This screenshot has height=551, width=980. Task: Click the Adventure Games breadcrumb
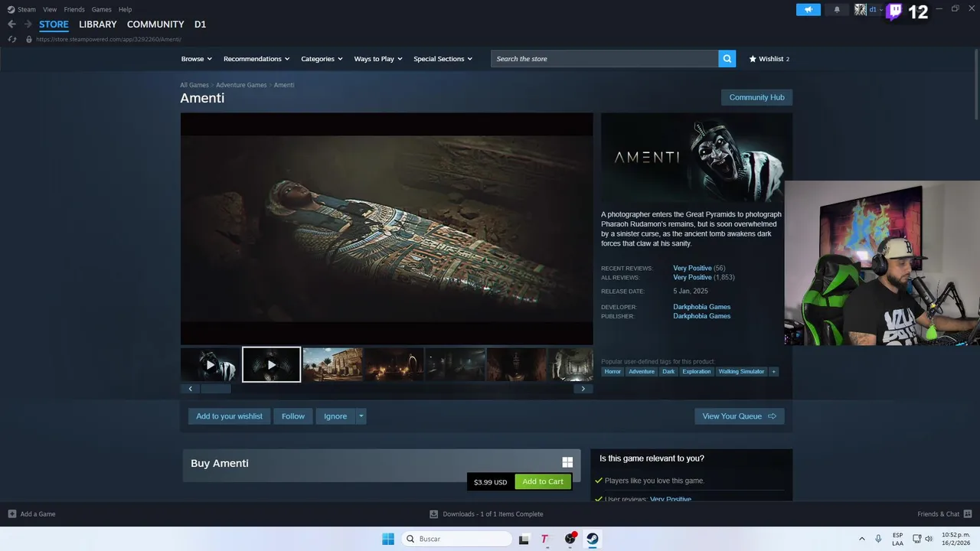pos(241,85)
